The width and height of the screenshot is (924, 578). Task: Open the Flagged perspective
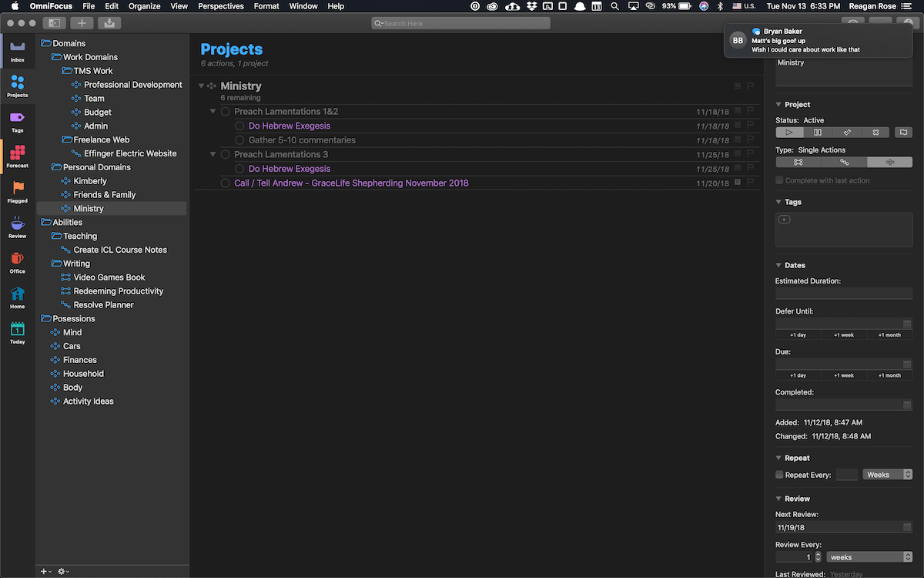(x=18, y=192)
